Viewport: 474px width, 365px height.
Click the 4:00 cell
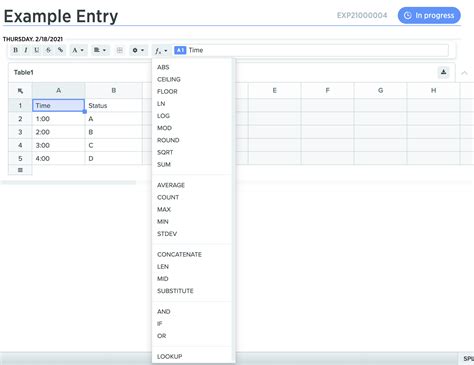point(58,158)
